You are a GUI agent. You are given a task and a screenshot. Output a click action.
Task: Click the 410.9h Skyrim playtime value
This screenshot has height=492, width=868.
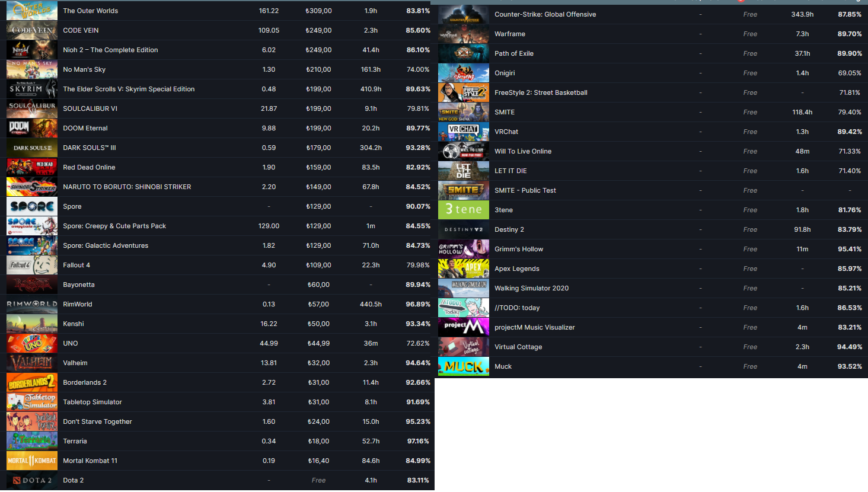371,89
